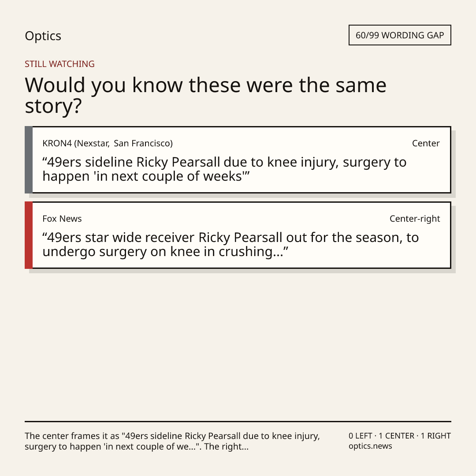Click the KRON4 (Nexstar, San Francisco) source name

[108, 143]
